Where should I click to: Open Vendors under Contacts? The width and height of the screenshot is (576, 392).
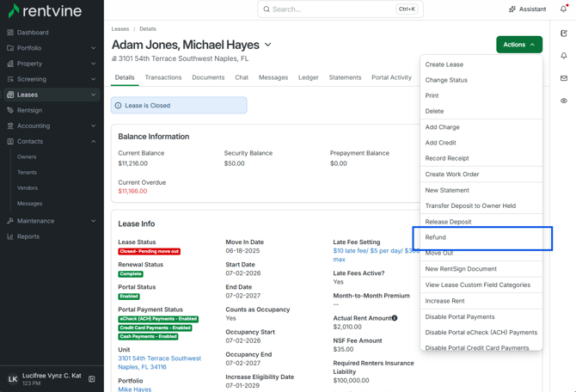[28, 187]
